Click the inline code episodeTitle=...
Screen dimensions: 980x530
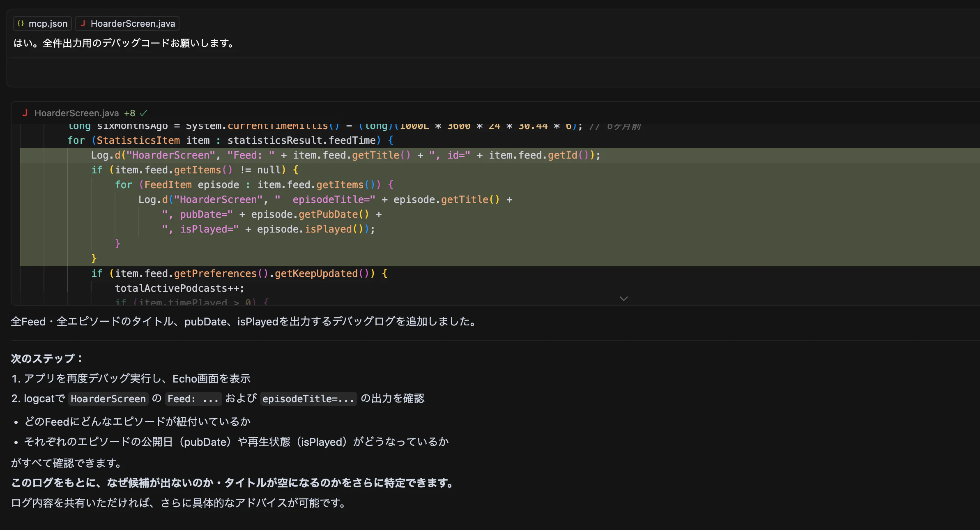tap(308, 399)
